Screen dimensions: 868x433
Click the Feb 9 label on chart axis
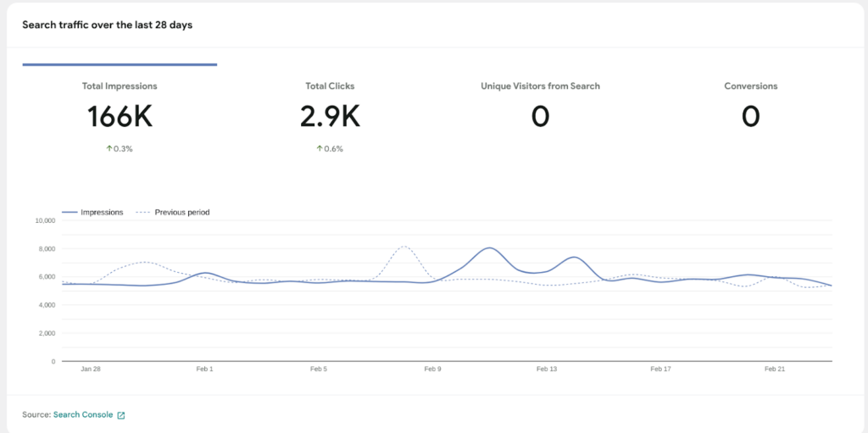click(x=432, y=369)
